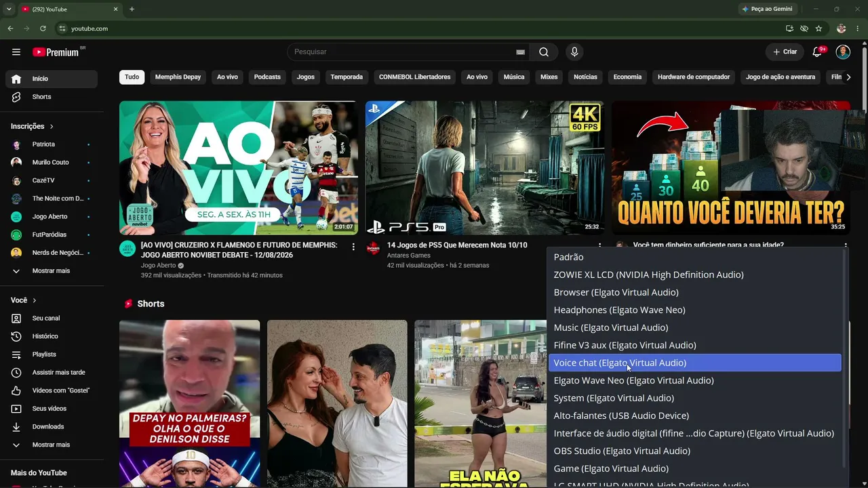Open the YouTube guide hamburger menu
The height and width of the screenshot is (488, 868).
(16, 52)
